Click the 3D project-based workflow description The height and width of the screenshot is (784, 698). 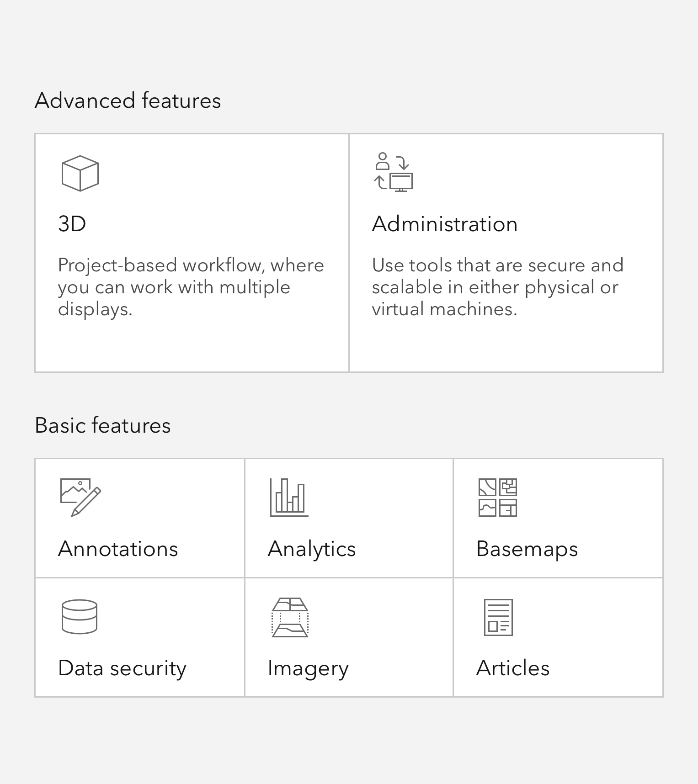(191, 287)
